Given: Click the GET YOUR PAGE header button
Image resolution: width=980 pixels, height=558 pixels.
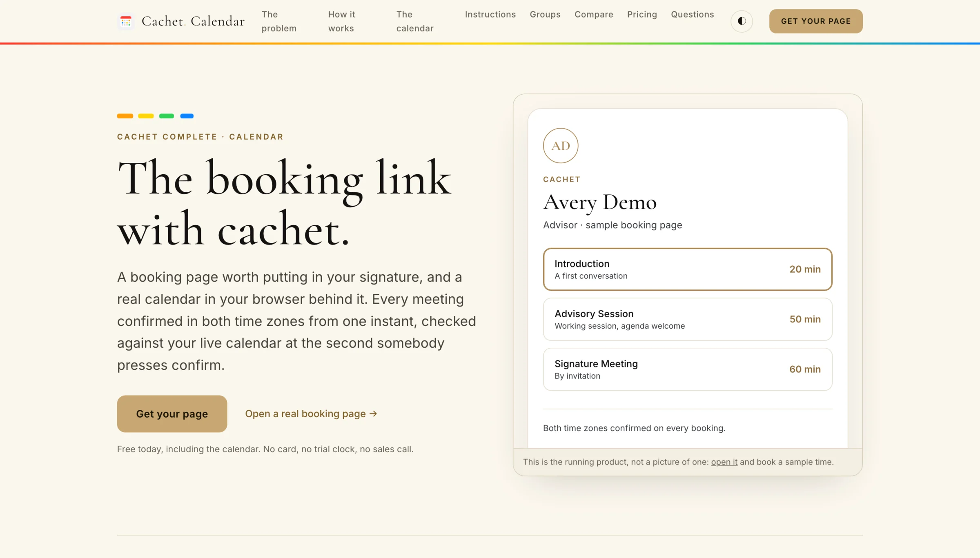Looking at the screenshot, I should pyautogui.click(x=816, y=21).
